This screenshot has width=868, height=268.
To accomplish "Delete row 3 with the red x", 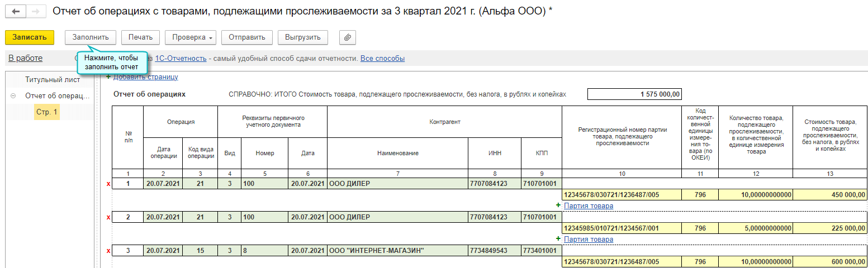I will coord(108,251).
